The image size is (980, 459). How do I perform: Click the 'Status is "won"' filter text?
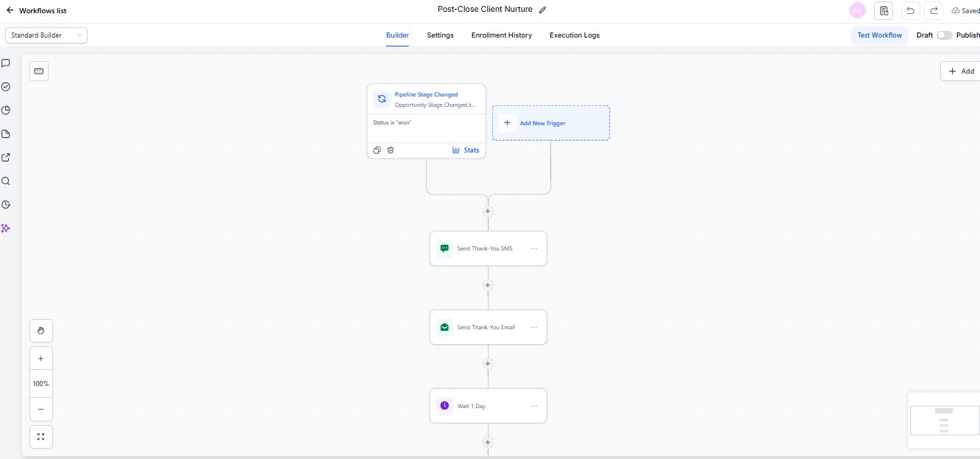coord(392,122)
